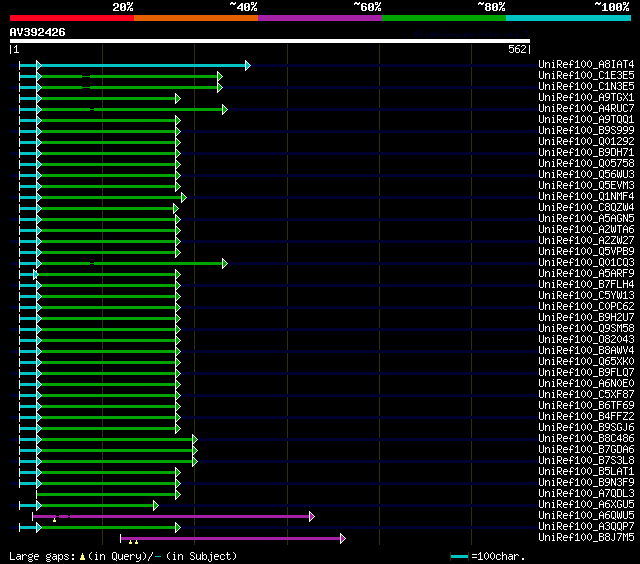
Task: Click the purple alignment bar for A6QWU5
Action: pos(171,517)
